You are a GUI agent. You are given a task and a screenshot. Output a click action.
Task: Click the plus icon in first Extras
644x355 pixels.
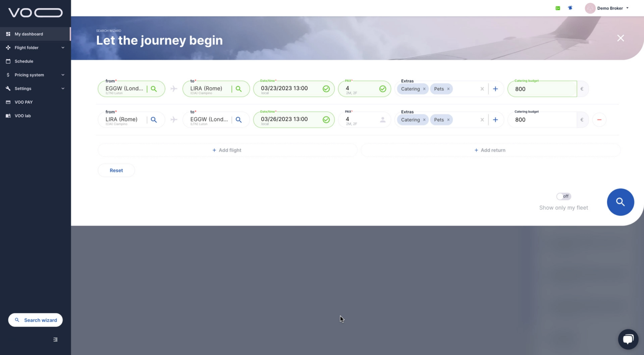(495, 89)
